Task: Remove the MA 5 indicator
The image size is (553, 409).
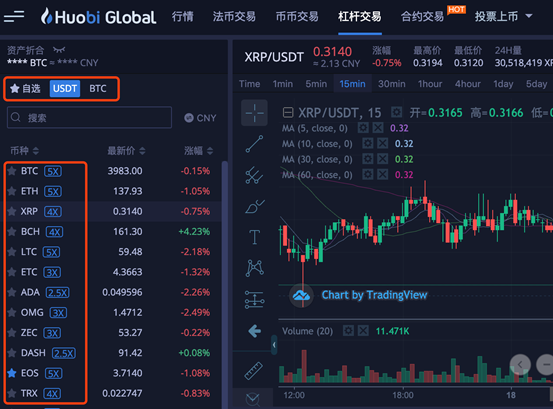Action: pyautogui.click(x=378, y=128)
